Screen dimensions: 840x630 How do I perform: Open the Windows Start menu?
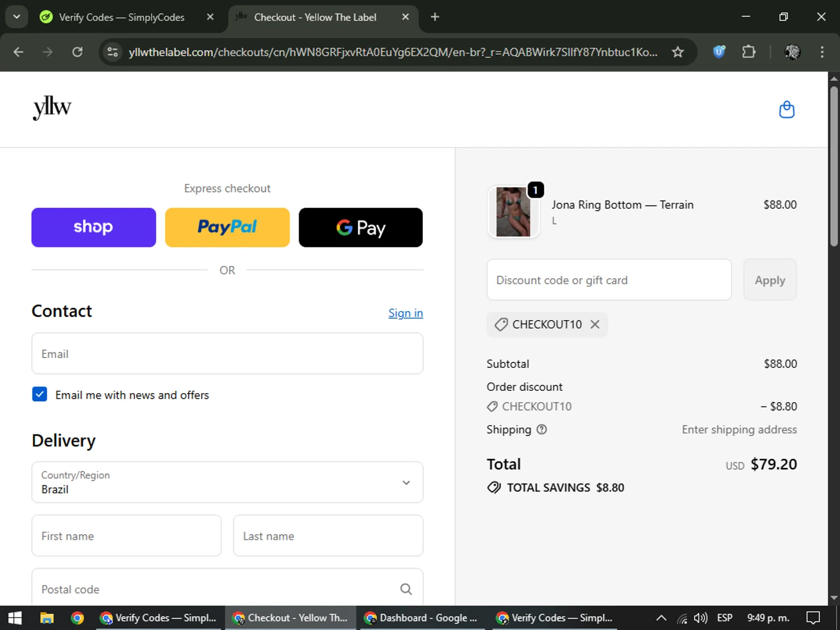click(15, 618)
